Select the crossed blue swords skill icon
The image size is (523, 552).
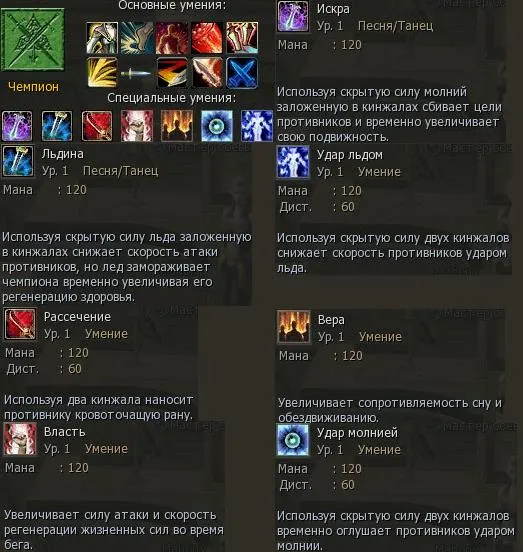click(242, 73)
